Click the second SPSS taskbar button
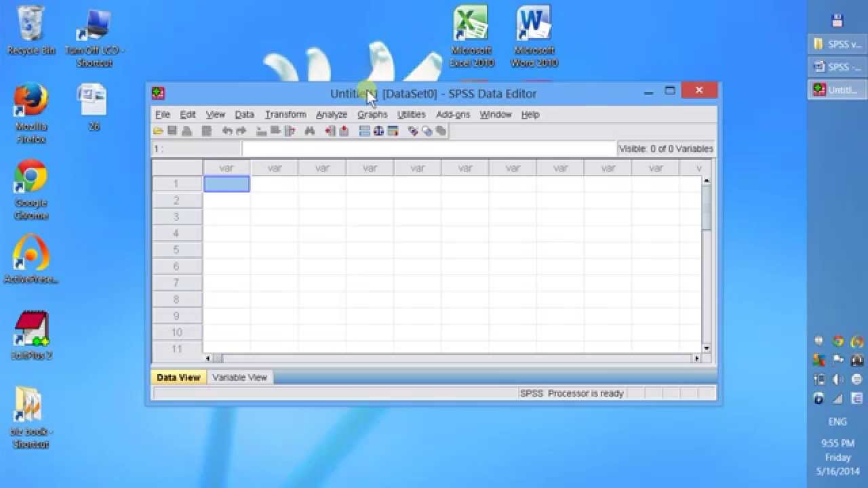This screenshot has width=868, height=488. pyautogui.click(x=837, y=66)
